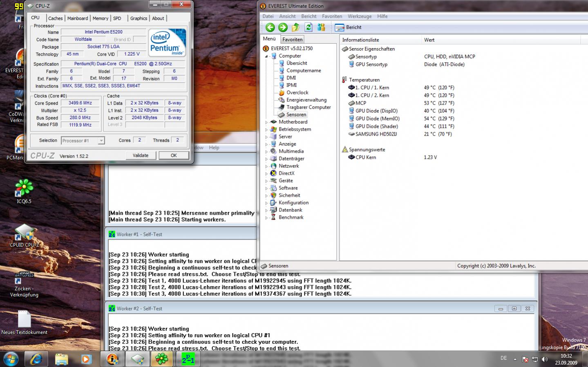Click the Benchmark hourglass icon in tree
The image size is (588, 367).
pyautogui.click(x=274, y=218)
